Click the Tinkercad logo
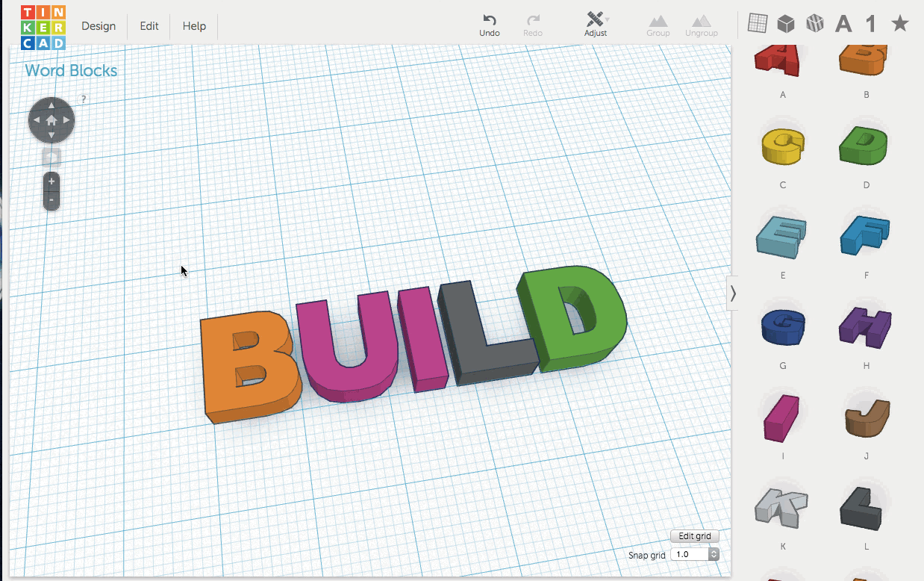The width and height of the screenshot is (924, 581). click(43, 27)
